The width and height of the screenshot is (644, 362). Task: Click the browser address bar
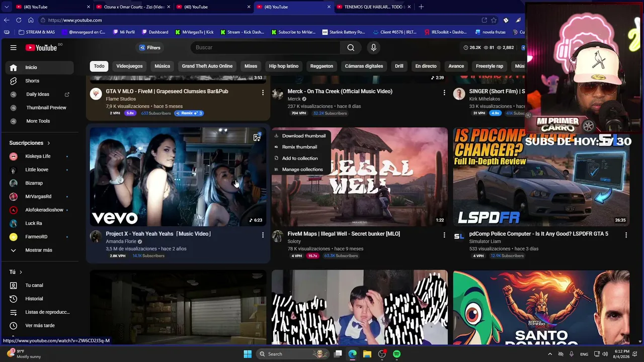[259, 20]
